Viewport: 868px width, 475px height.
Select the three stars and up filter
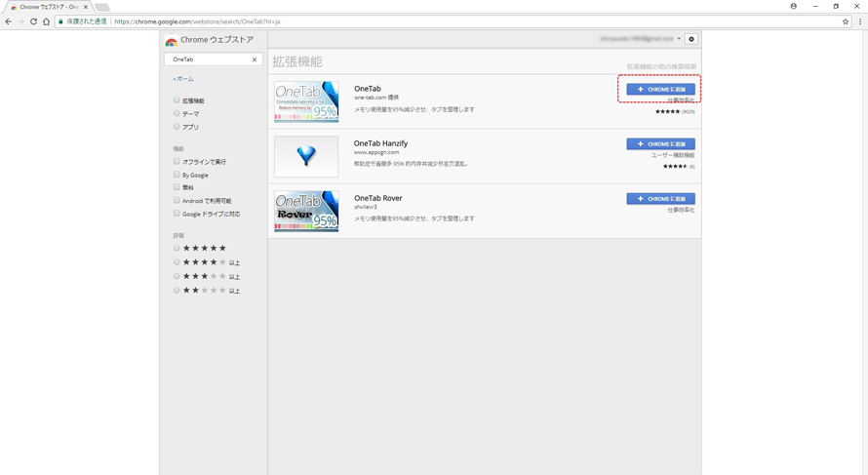coord(177,276)
